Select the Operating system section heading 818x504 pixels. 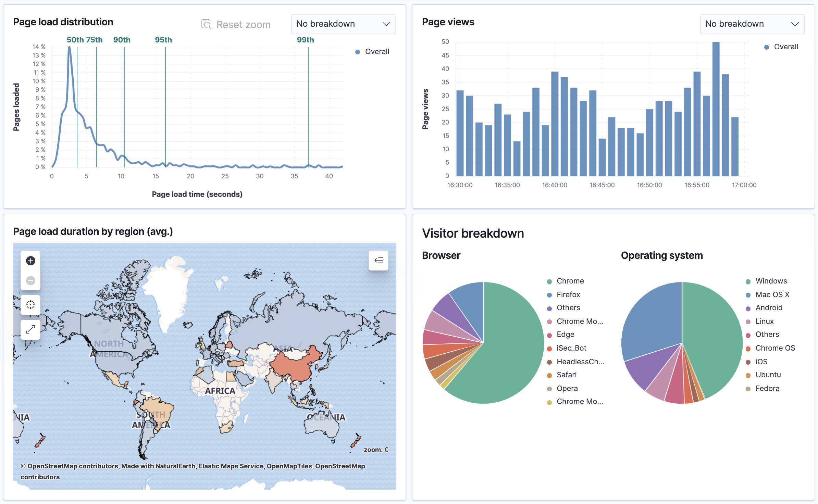[x=662, y=255]
